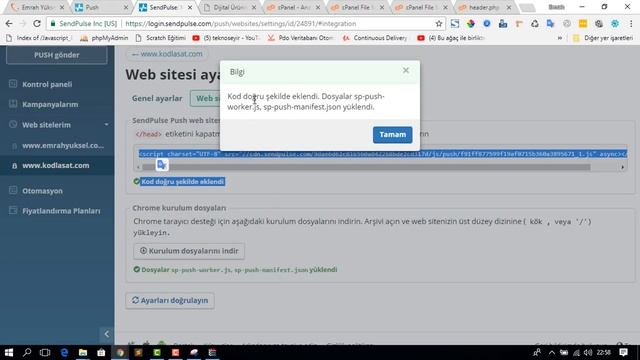Click Chrome icon on taskbar
Image resolution: width=640 pixels, height=360 pixels.
120,352
